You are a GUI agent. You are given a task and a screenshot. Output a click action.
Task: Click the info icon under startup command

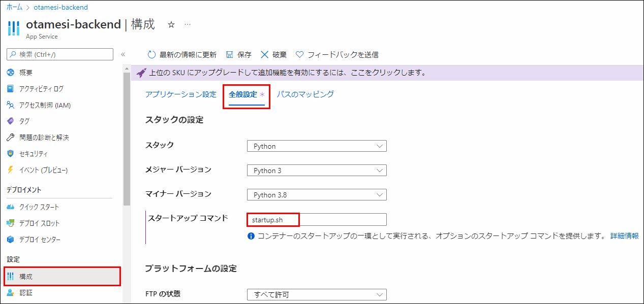[251, 236]
